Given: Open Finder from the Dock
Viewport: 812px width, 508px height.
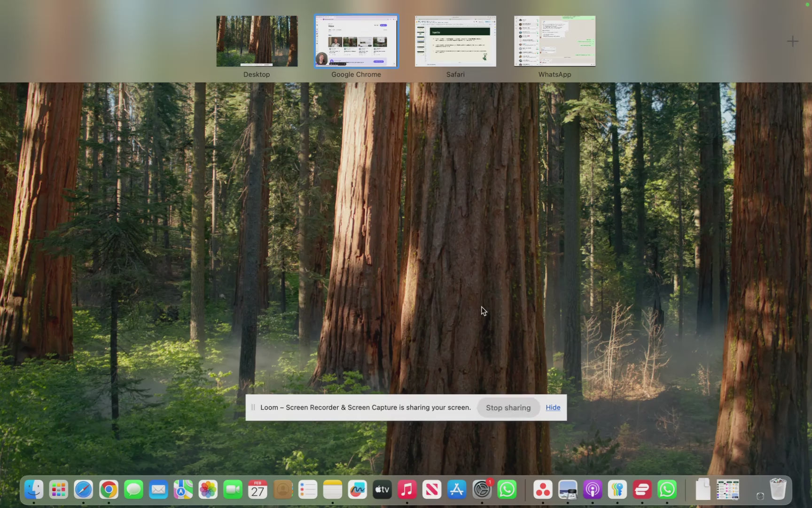Looking at the screenshot, I should tap(34, 490).
